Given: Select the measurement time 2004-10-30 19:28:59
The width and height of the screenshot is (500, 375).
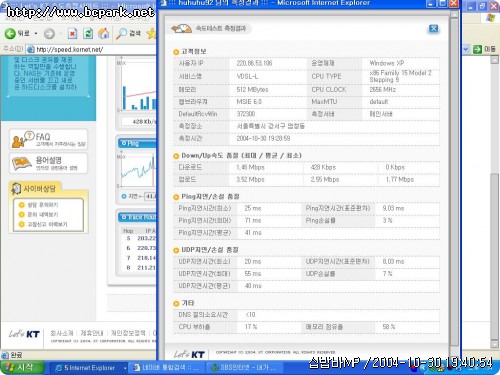Looking at the screenshot, I should pyautogui.click(x=263, y=138).
